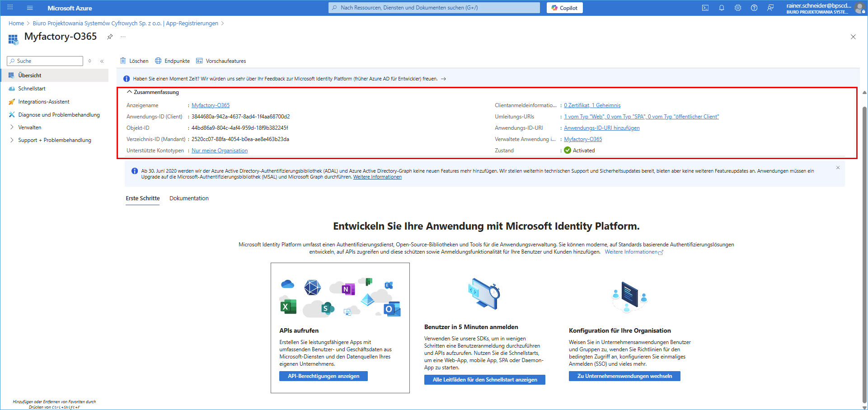The height and width of the screenshot is (410, 868).
Task: Open 0 Zertifikat, 1 Geheimnis link
Action: click(592, 105)
